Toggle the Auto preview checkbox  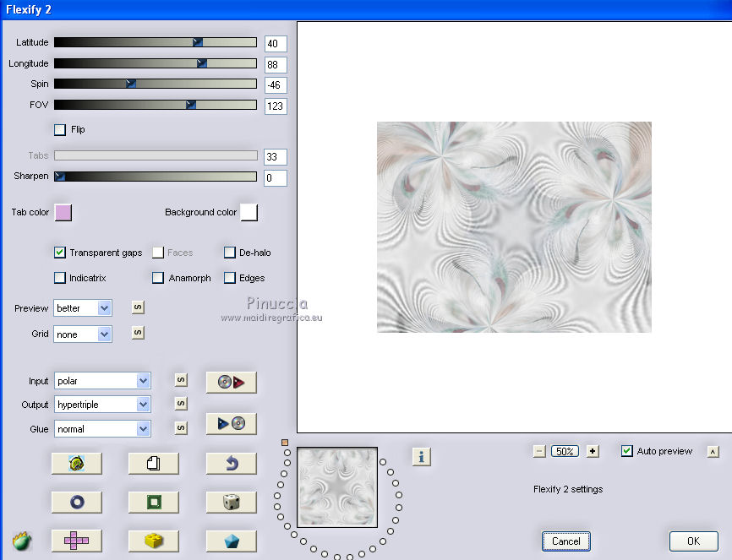coord(627,451)
